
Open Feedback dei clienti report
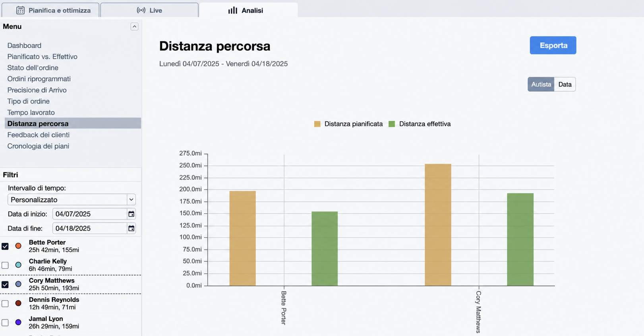tap(38, 135)
